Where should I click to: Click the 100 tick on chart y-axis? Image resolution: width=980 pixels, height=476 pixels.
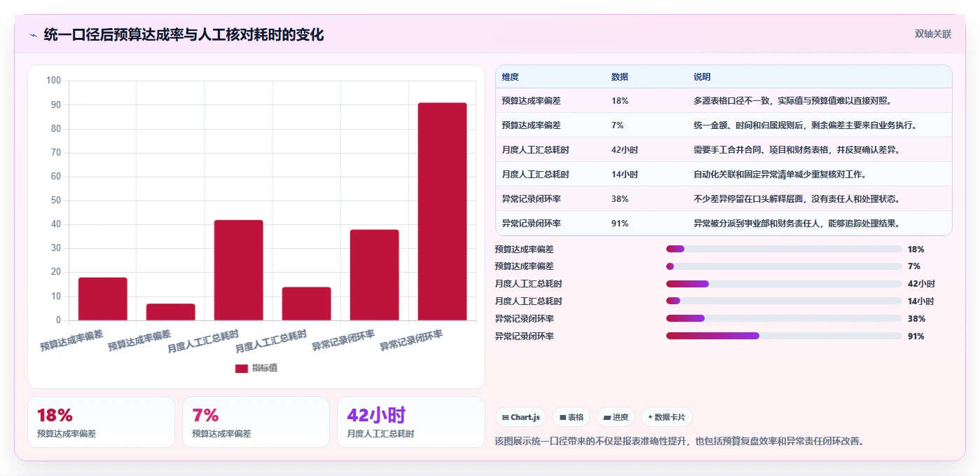[53, 81]
